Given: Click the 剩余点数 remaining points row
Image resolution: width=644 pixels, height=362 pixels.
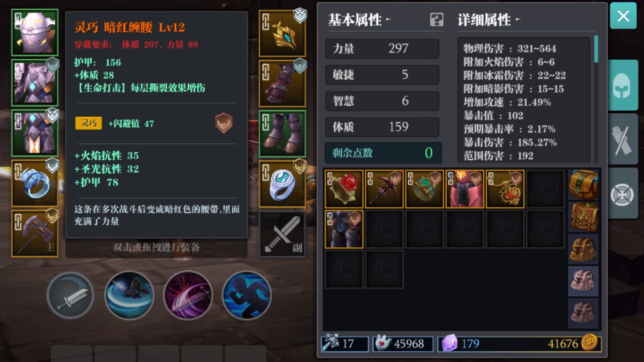Looking at the screenshot, I should click(383, 153).
